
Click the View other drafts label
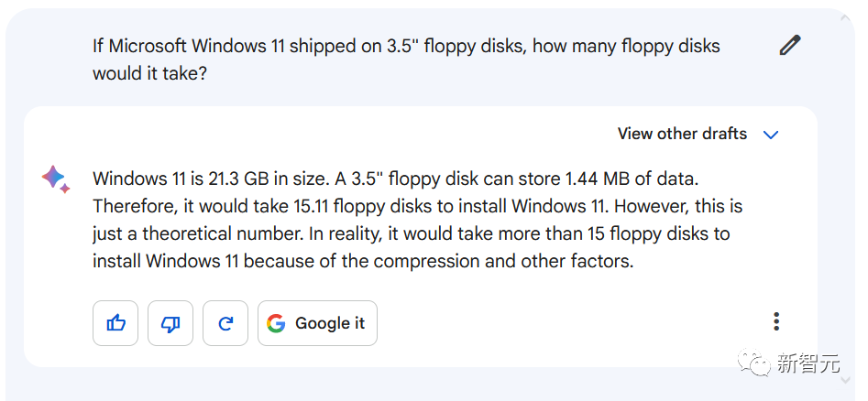[682, 134]
